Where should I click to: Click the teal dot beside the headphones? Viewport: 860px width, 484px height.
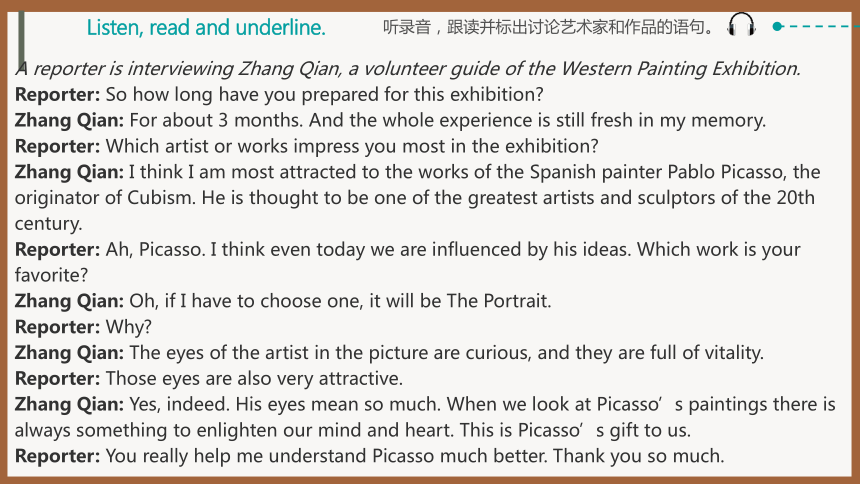click(x=777, y=26)
